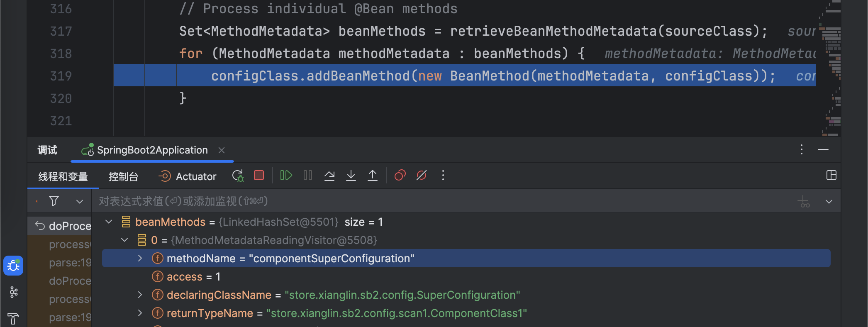Select the declaringClassName value text

point(402,295)
